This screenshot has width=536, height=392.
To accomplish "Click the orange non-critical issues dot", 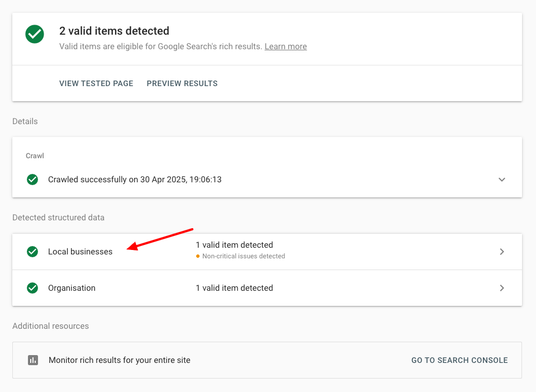I will [198, 256].
